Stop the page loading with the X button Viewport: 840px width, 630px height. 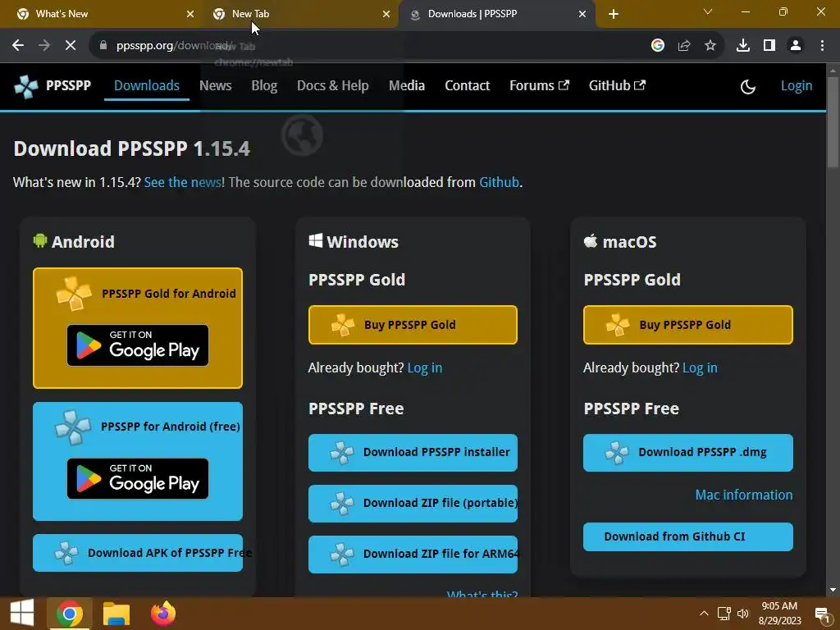(x=71, y=46)
